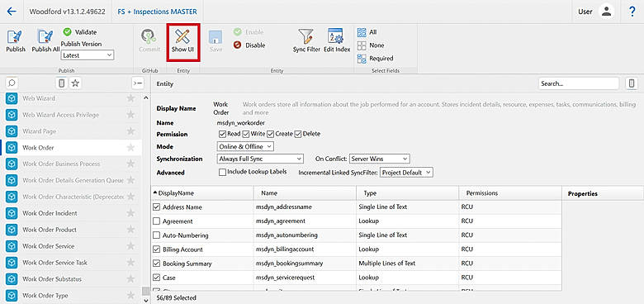Open the help question mark icon
The image size is (644, 304).
point(632,12)
